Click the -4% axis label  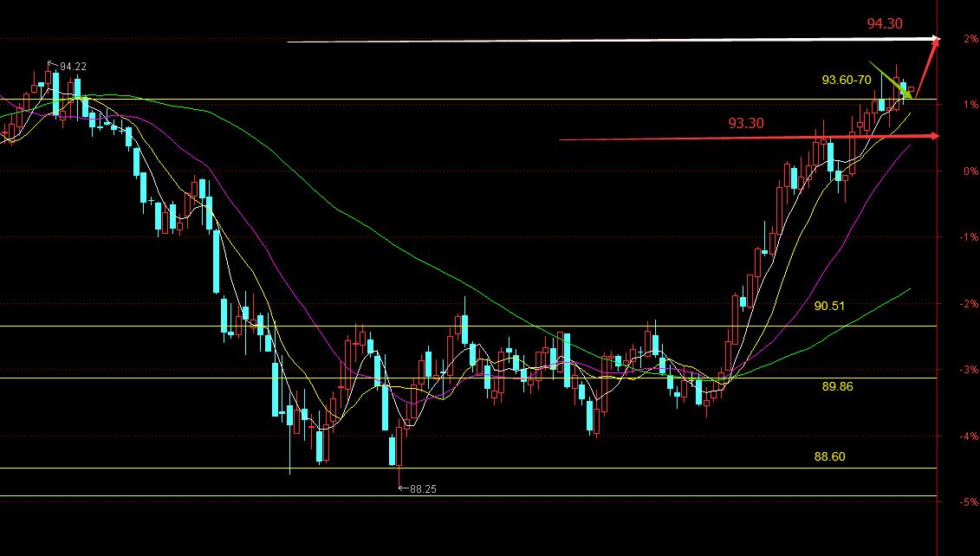(970, 436)
